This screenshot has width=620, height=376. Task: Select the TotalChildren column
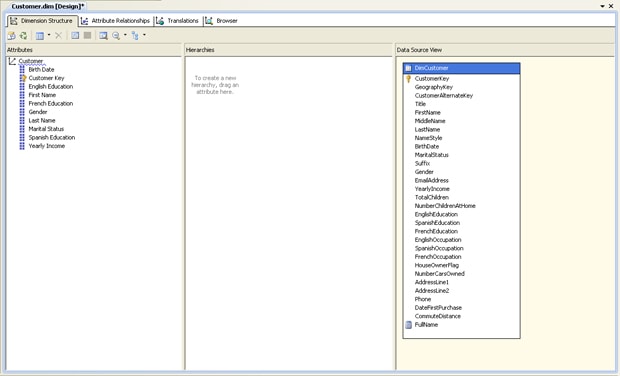coord(431,197)
